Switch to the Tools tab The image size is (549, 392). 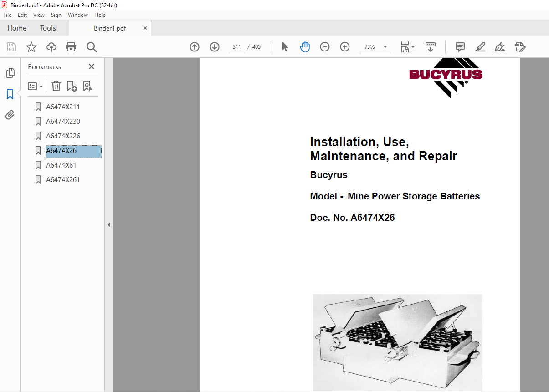coord(48,28)
